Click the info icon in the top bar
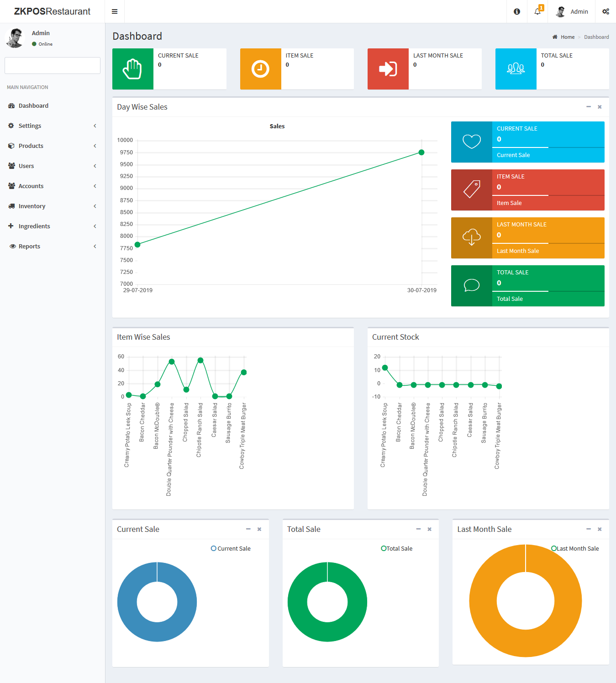The width and height of the screenshot is (616, 683). [x=516, y=11]
